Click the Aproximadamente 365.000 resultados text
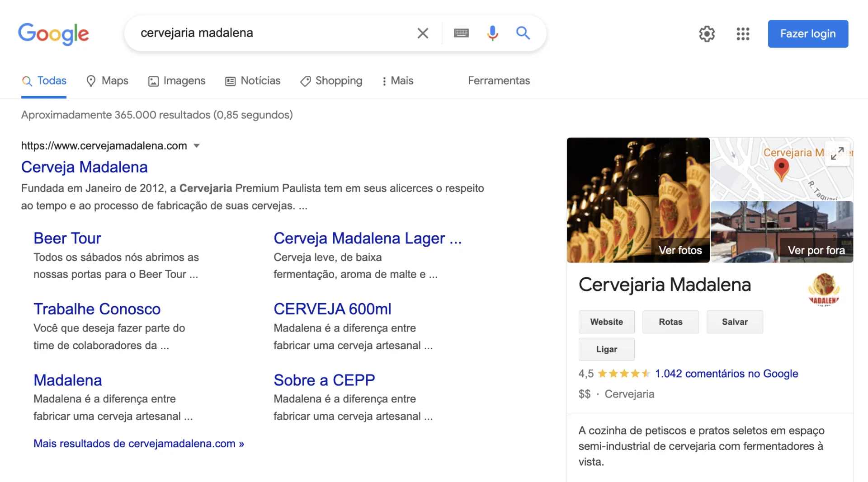Viewport: 868px width, 482px height. [x=157, y=115]
